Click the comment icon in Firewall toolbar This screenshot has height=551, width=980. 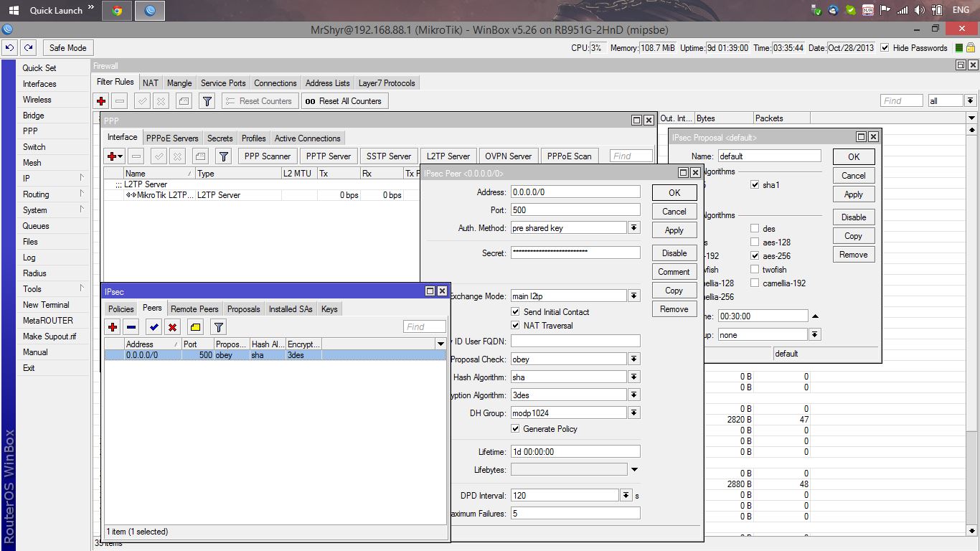coord(184,101)
